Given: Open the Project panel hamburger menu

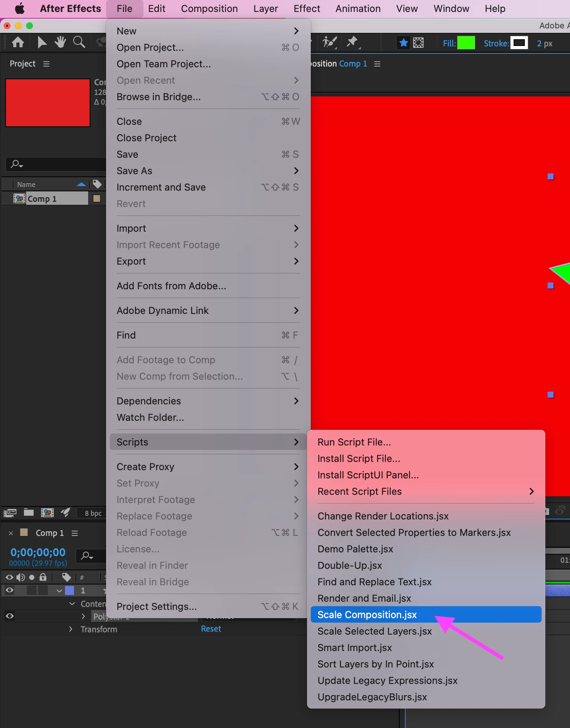Looking at the screenshot, I should click(46, 64).
